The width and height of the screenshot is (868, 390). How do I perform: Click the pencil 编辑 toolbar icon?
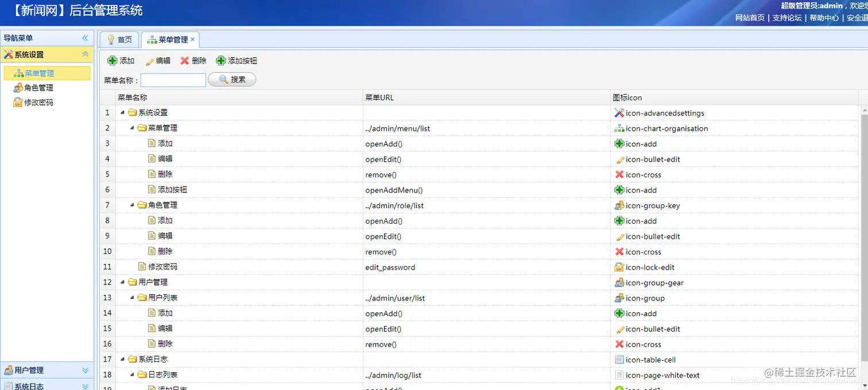click(x=150, y=61)
